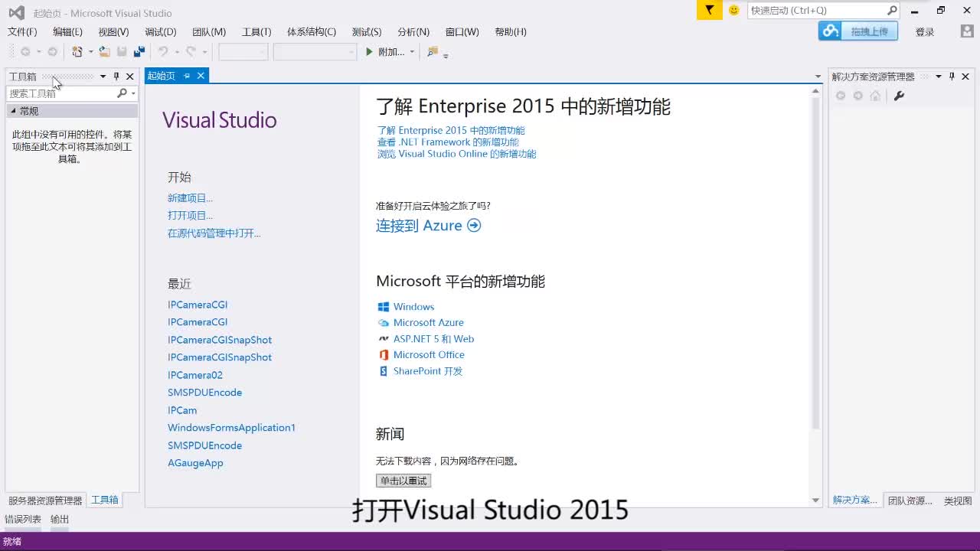
Task: Click the smiley feedback icon
Action: (734, 10)
